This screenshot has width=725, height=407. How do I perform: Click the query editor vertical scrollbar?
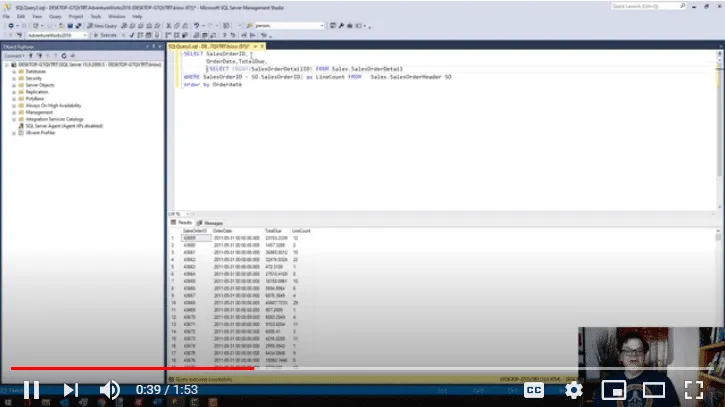719,130
